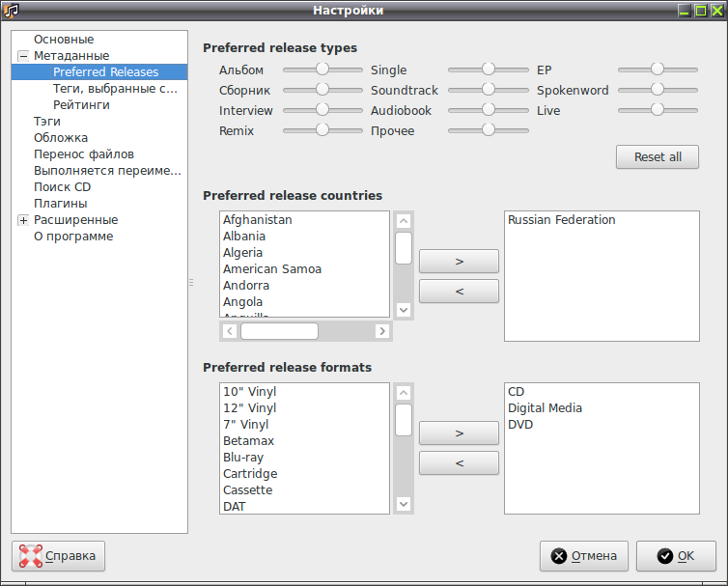This screenshot has height=586, width=728.
Task: Click the Live release type slider
Action: pos(658,110)
